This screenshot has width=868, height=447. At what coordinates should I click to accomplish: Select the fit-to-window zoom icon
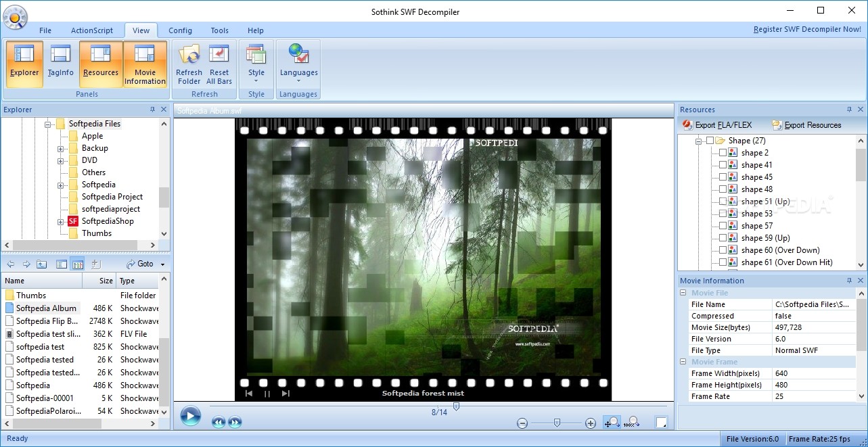tap(612, 423)
